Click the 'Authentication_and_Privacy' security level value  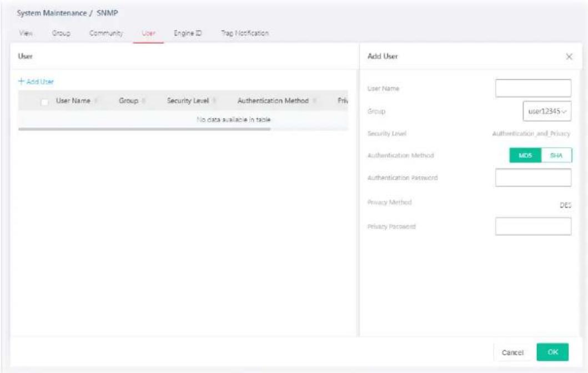pos(531,133)
